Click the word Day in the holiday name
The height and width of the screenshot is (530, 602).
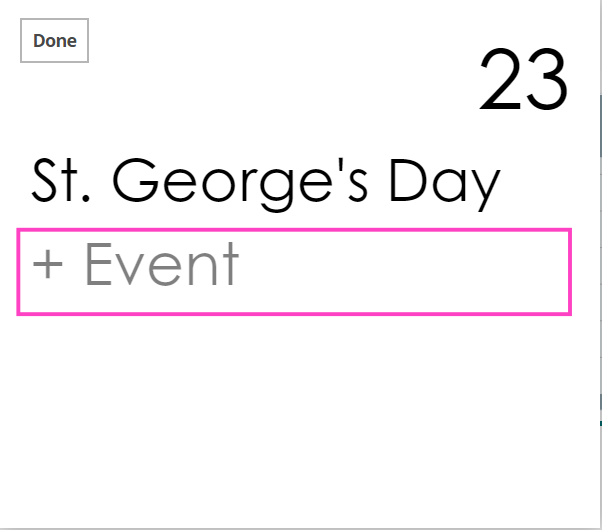(x=444, y=184)
